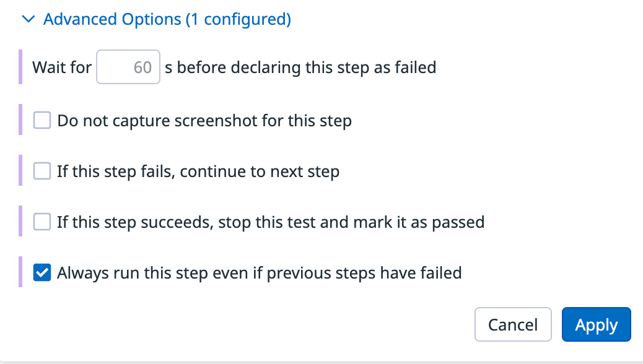Click the purple bar beside the screenshot capture option
Image resolution: width=643 pixels, height=364 pixels.
[20, 120]
